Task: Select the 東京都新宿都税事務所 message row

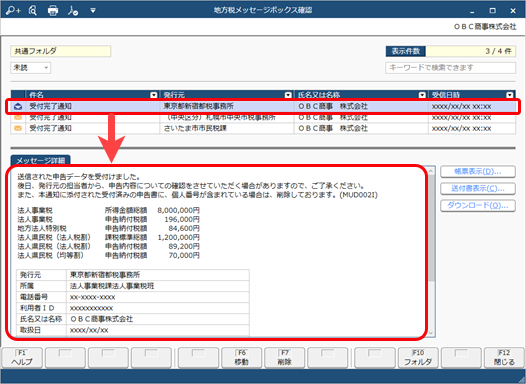Action: click(x=263, y=106)
